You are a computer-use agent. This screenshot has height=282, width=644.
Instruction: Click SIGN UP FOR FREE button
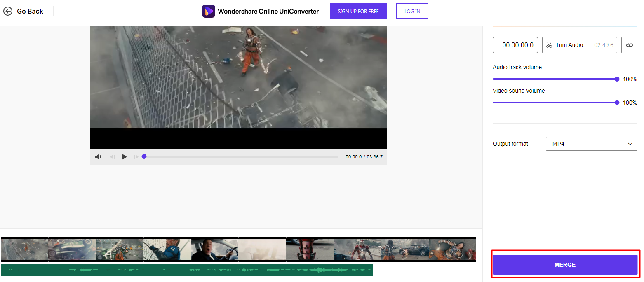(358, 11)
